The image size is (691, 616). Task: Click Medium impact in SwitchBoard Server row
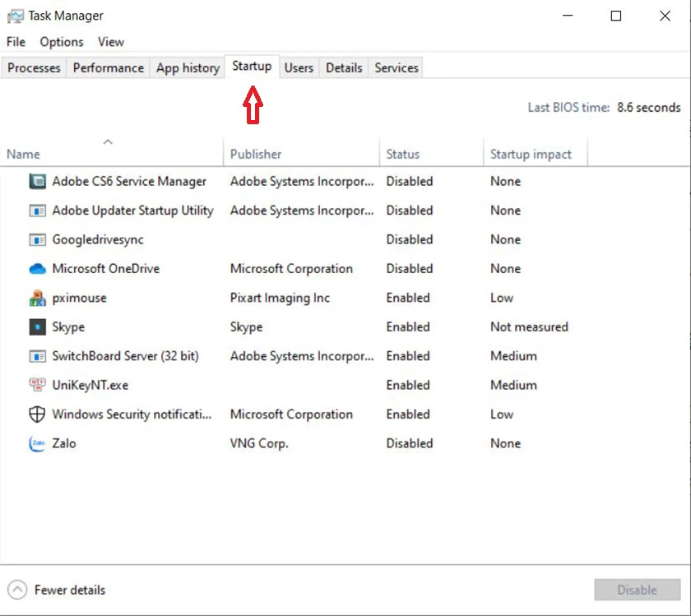pyautogui.click(x=514, y=356)
